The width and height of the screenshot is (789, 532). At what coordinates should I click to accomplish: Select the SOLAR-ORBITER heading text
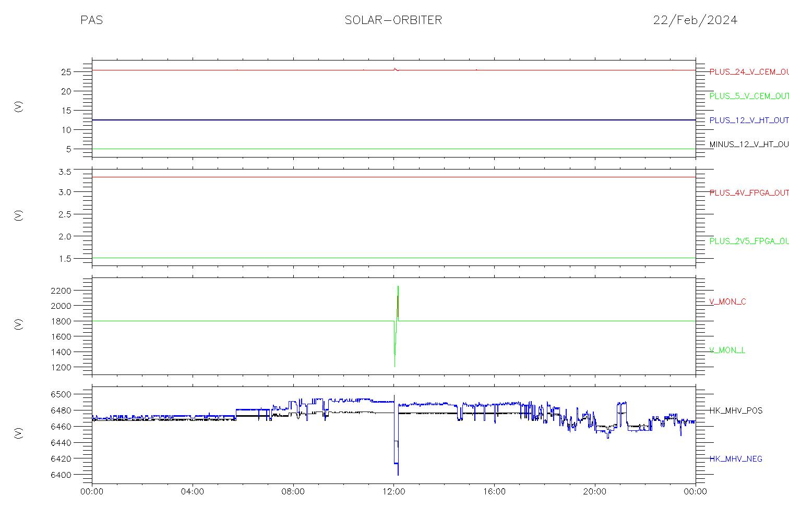[393, 20]
